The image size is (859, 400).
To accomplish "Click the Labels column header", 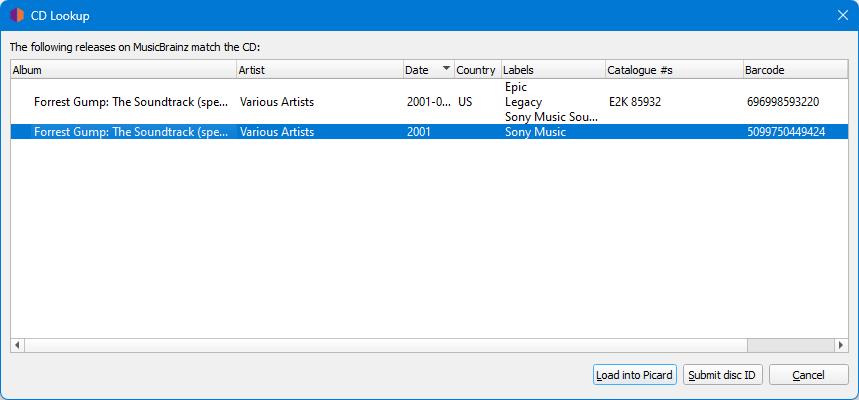I will point(553,70).
